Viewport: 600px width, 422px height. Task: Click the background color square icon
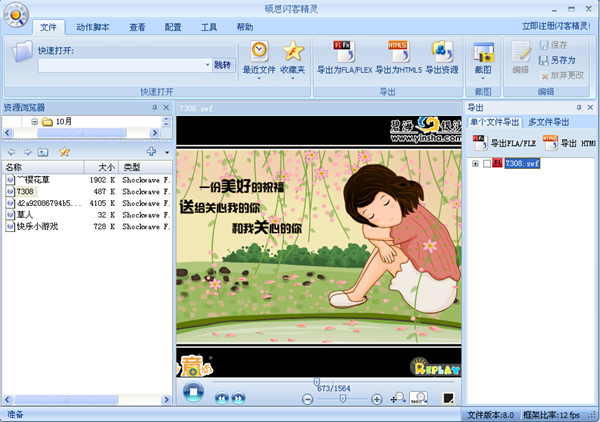[448, 398]
